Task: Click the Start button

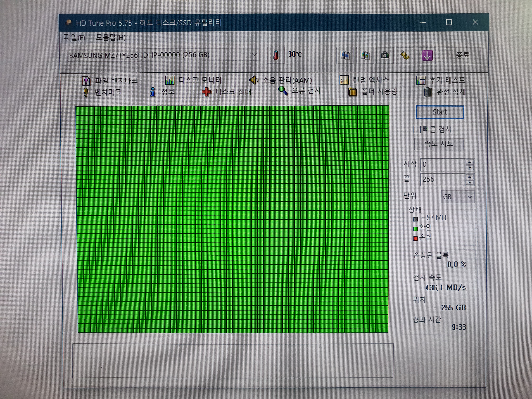Action: pos(440,112)
